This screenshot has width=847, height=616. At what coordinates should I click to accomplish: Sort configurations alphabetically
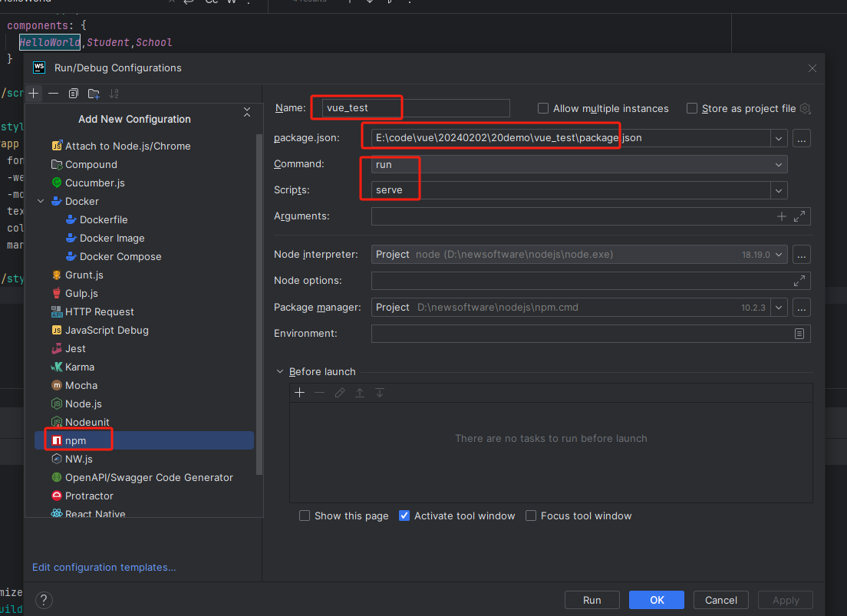click(114, 94)
